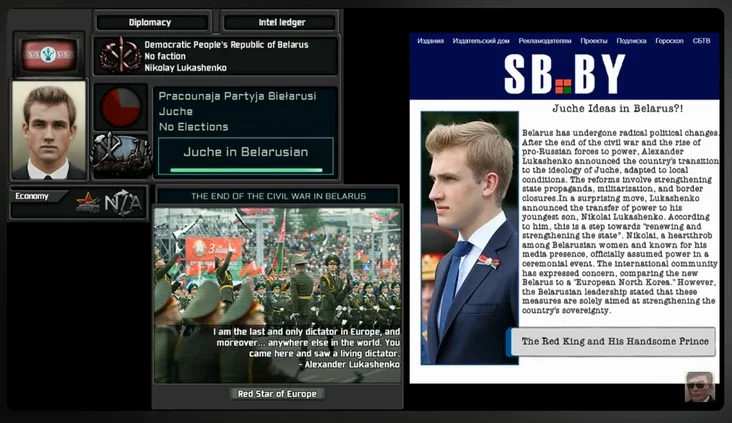Click the N/A economy icon
This screenshot has height=423, width=732.
123,203
